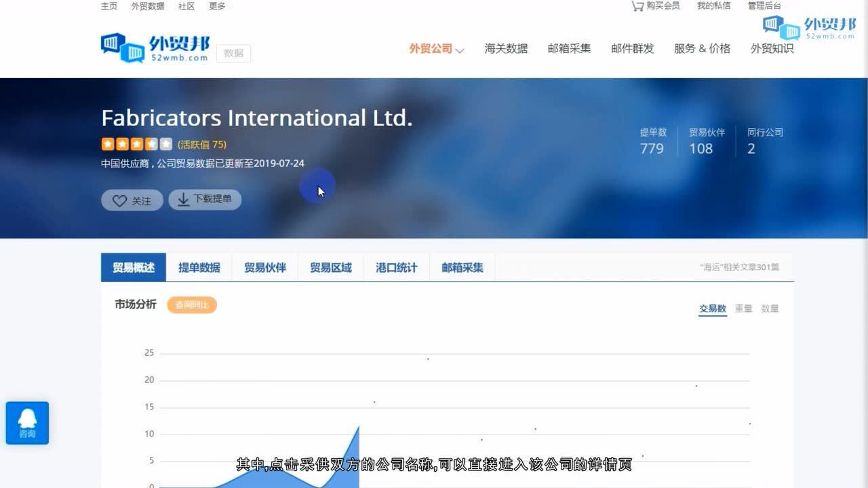Switch the chart view to 数量
868x488 pixels.
point(771,308)
